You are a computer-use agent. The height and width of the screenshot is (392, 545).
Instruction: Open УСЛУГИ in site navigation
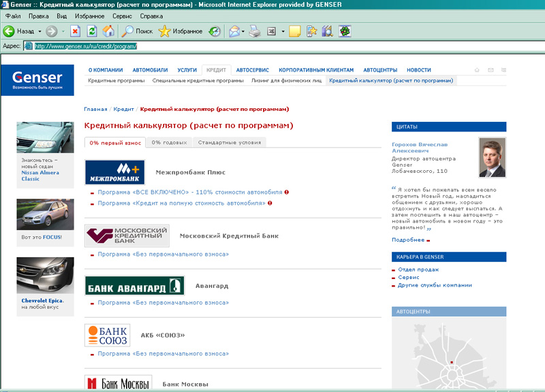[187, 70]
